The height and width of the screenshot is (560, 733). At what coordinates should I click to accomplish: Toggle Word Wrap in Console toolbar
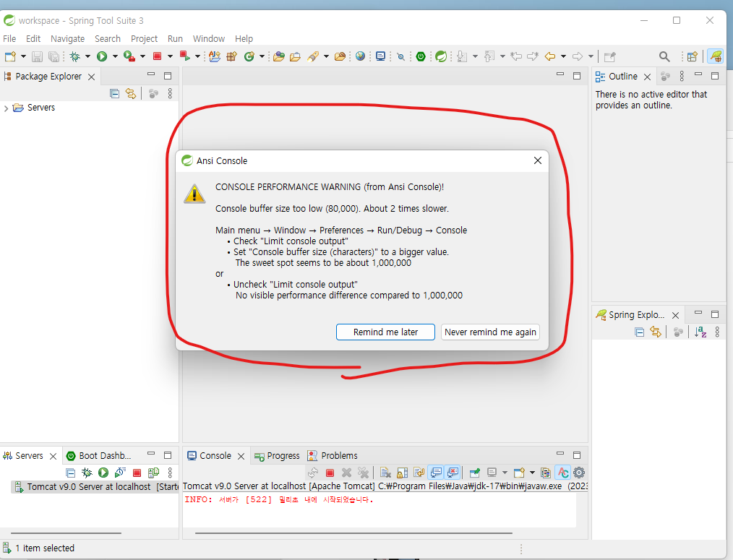419,473
